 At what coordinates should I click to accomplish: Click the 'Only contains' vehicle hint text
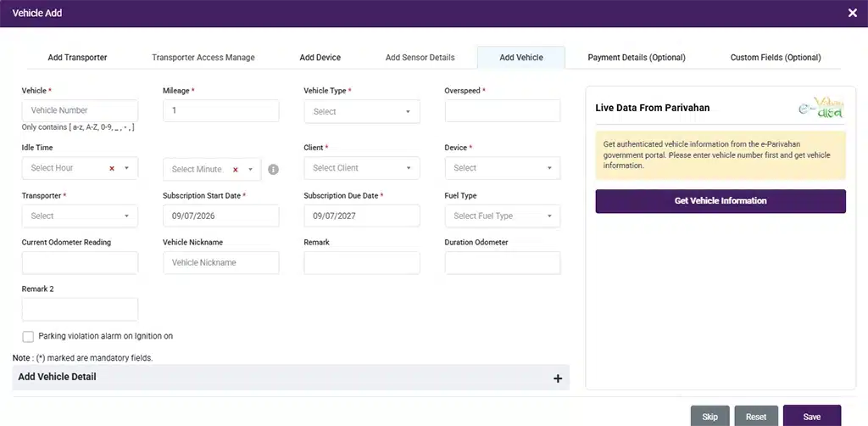[78, 127]
